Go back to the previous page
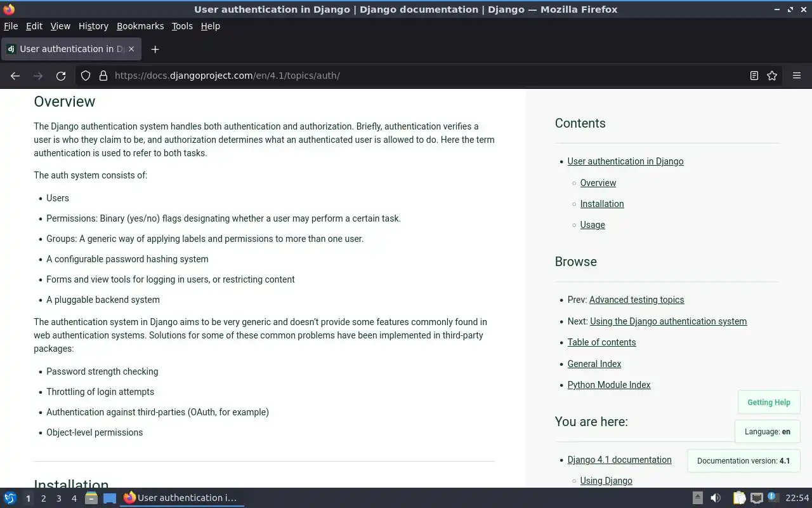Viewport: 812px width, 508px height. 15,76
